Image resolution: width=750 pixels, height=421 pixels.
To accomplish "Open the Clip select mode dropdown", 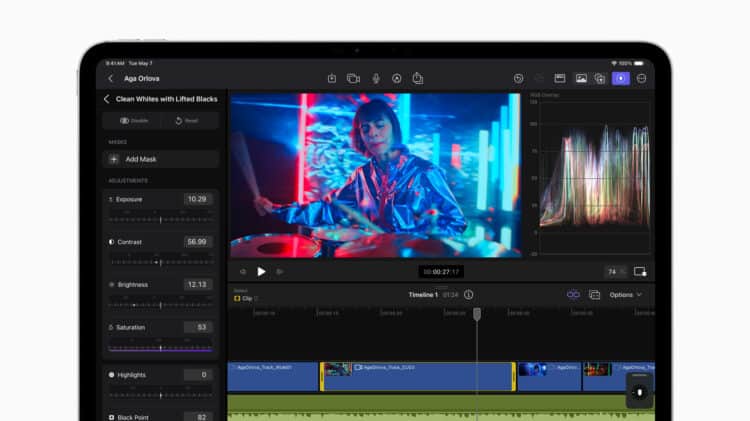I will pyautogui.click(x=246, y=298).
